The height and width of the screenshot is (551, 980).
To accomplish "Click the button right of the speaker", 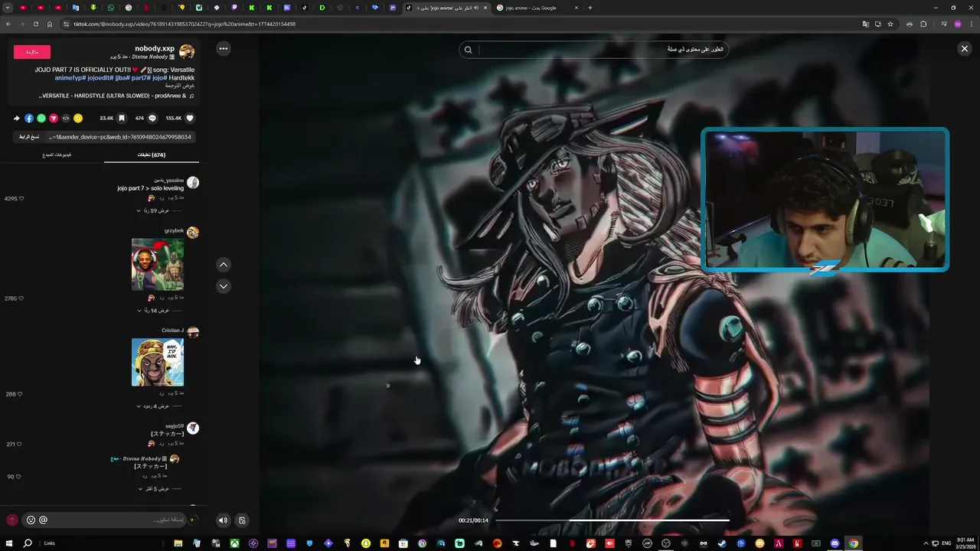I will (242, 520).
